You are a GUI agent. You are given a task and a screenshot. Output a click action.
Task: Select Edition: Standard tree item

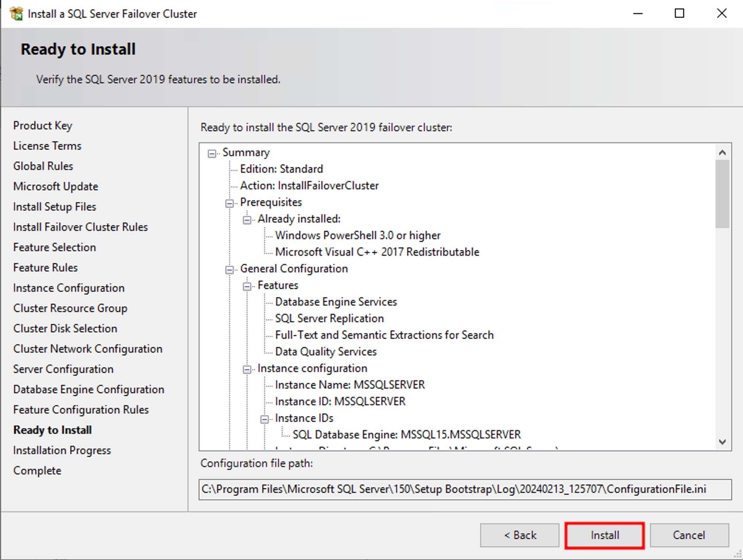[281, 169]
